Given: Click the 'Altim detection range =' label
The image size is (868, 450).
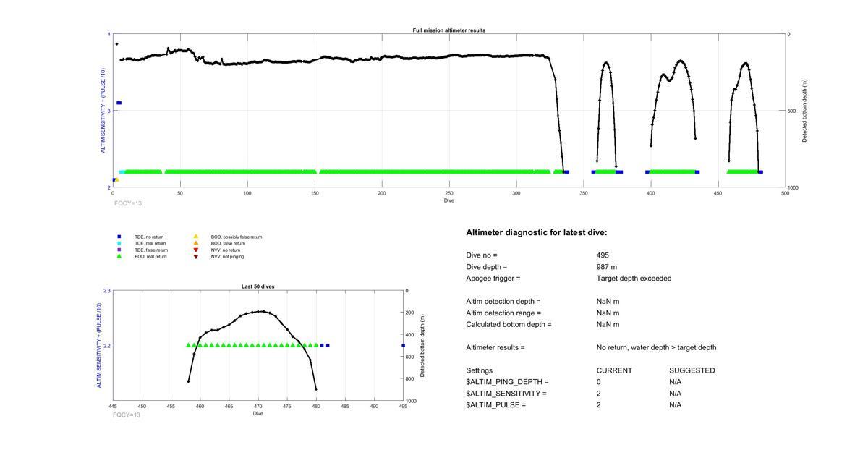Looking at the screenshot, I should click(x=503, y=313).
